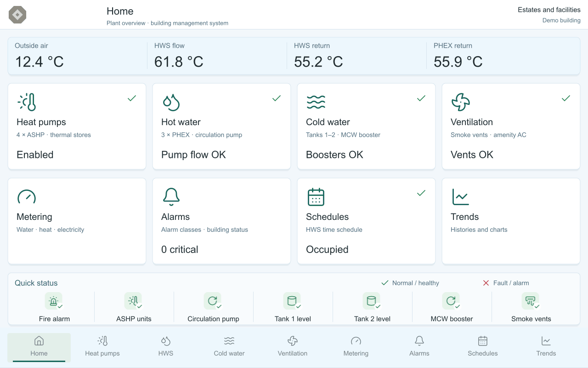Open the Alarms card title

(x=175, y=217)
